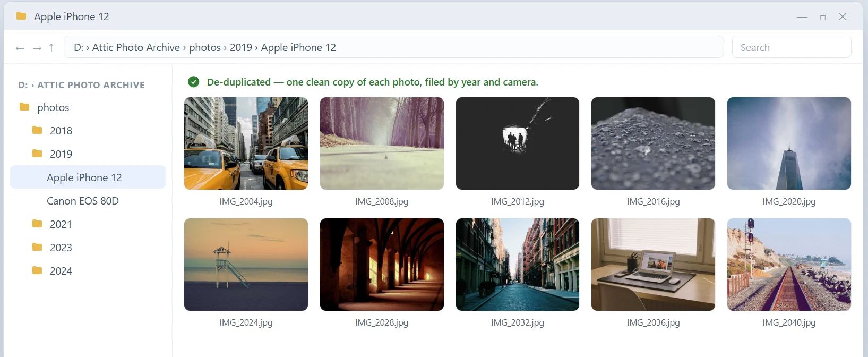Click the 2021 folder icon

tap(37, 224)
